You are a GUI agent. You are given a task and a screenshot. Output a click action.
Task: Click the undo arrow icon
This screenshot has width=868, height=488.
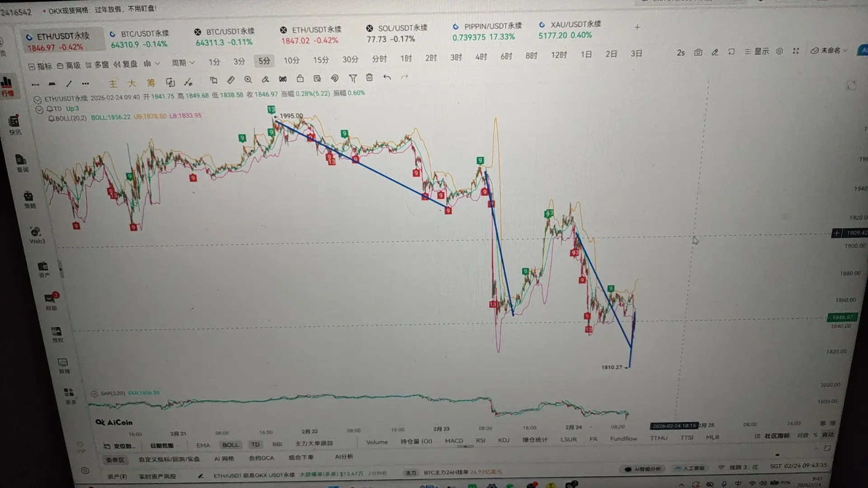pos(387,77)
